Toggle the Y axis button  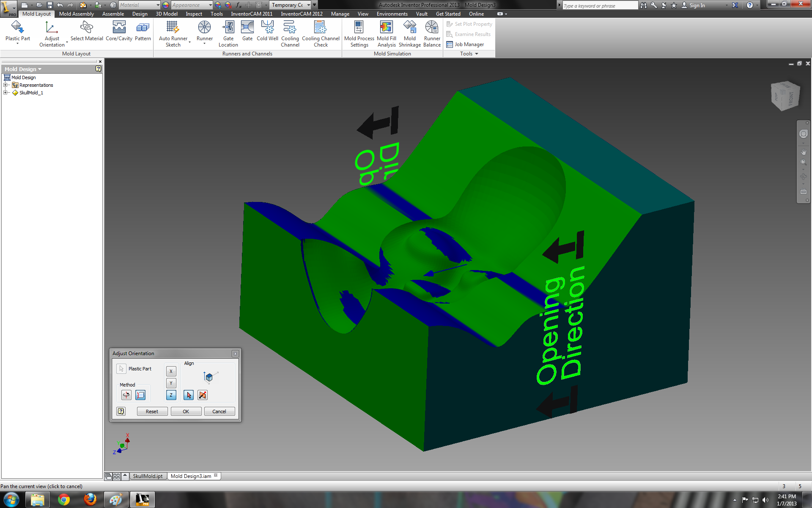(x=171, y=383)
